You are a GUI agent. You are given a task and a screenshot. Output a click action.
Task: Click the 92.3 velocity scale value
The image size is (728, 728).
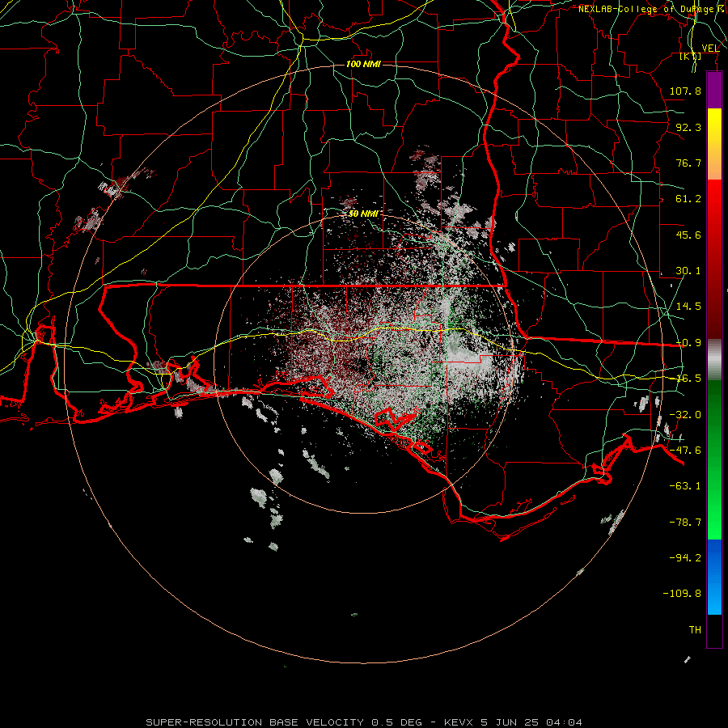[x=688, y=127]
